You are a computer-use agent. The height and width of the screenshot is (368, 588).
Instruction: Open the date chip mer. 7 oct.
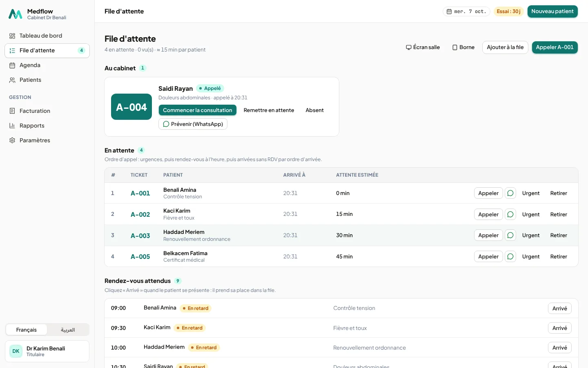466,11
